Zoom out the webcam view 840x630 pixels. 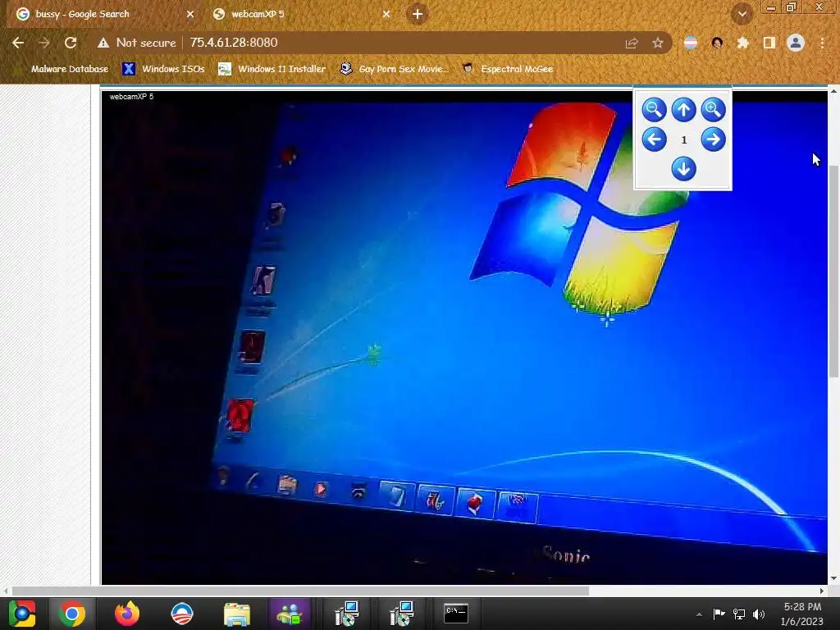click(x=654, y=110)
